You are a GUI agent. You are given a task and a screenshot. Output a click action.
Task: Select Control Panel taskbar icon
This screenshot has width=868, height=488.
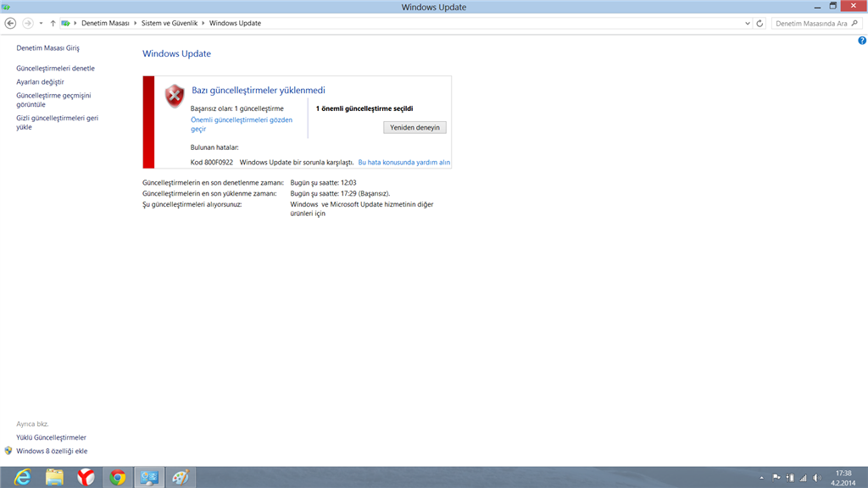tap(149, 477)
